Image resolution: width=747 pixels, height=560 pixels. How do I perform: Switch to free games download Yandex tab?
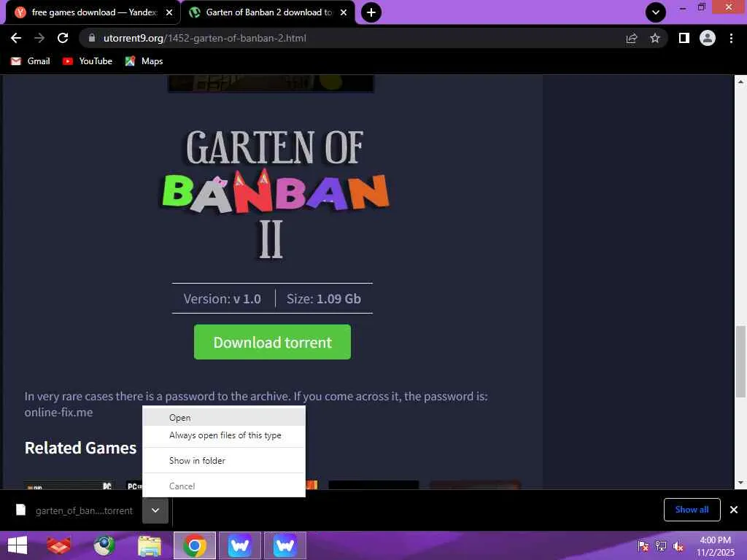(x=93, y=12)
